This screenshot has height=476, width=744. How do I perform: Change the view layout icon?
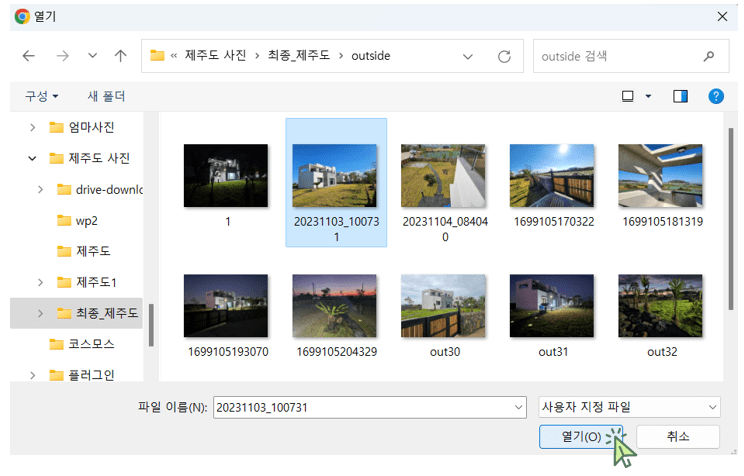(627, 96)
